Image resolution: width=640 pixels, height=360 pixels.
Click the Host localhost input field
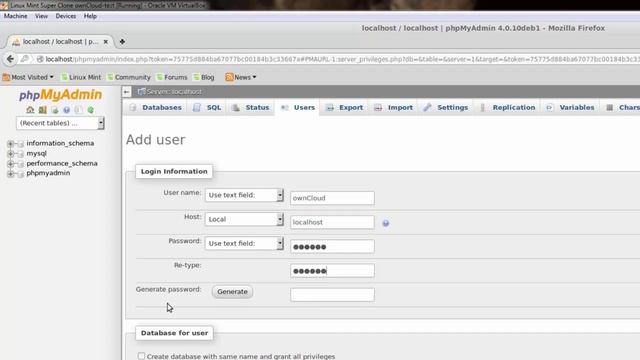[332, 222]
